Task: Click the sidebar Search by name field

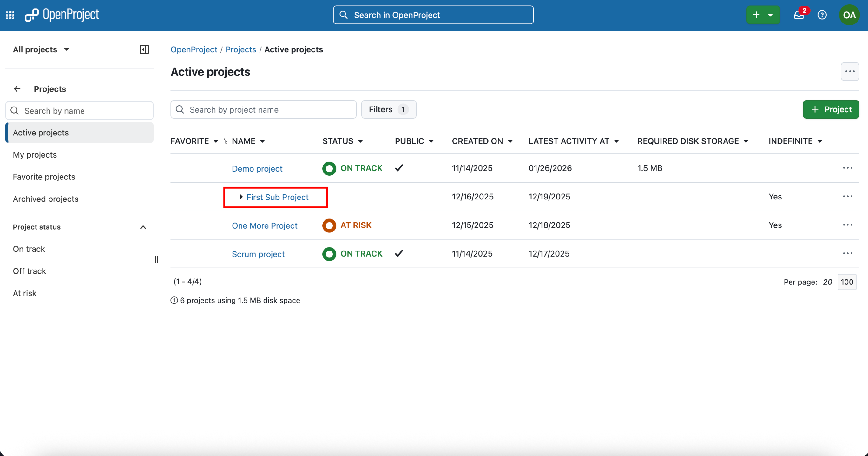Action: pos(80,111)
